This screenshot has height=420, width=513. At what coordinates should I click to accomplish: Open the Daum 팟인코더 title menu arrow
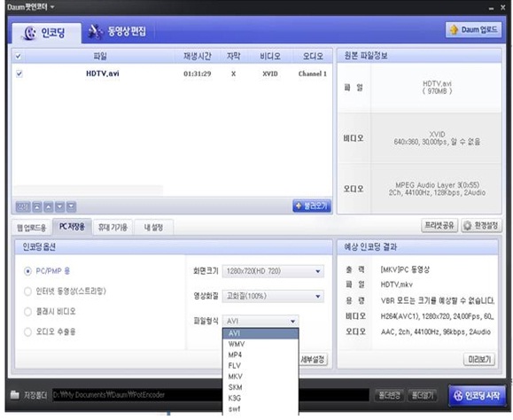[x=52, y=7]
